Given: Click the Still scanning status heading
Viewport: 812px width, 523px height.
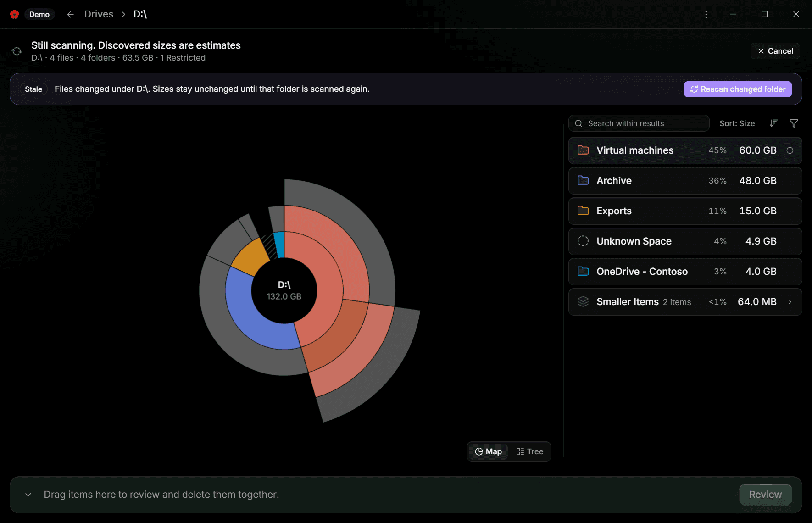Looking at the screenshot, I should (x=136, y=45).
